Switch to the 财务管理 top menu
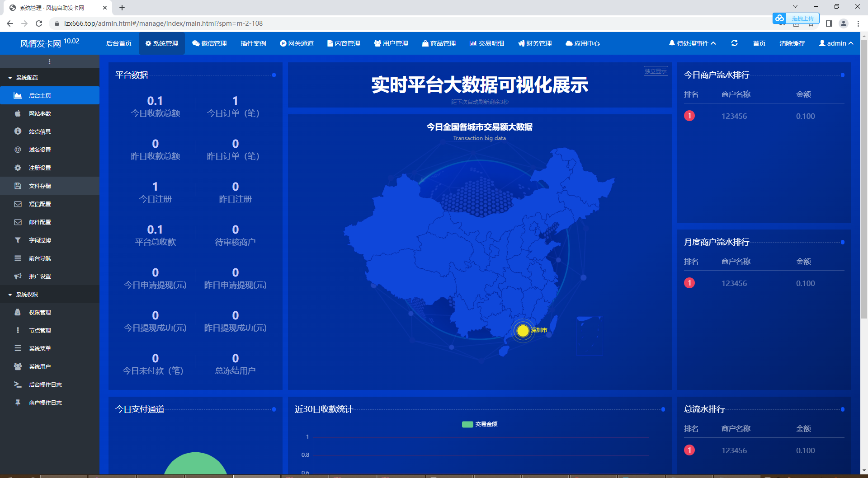 535,43
